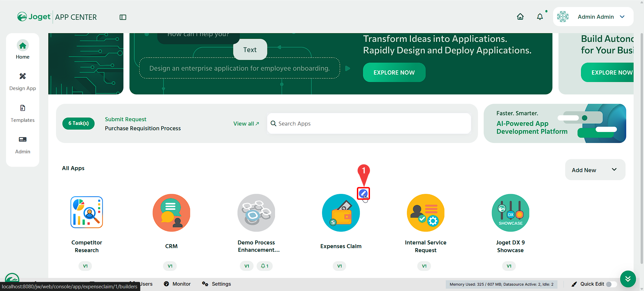This screenshot has width=644, height=291.
Task: Click the V1 badge under Competitor Research
Action: pyautogui.click(x=85, y=266)
